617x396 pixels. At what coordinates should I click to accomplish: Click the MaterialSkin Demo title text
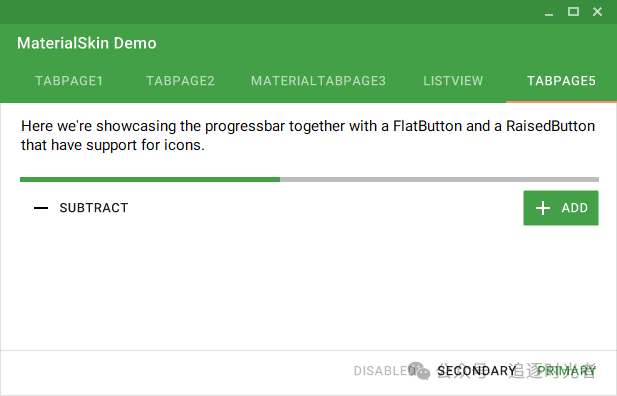[87, 43]
